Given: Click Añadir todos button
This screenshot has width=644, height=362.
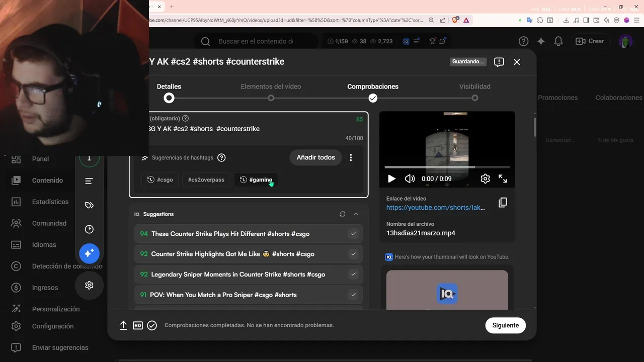Looking at the screenshot, I should click(x=315, y=157).
